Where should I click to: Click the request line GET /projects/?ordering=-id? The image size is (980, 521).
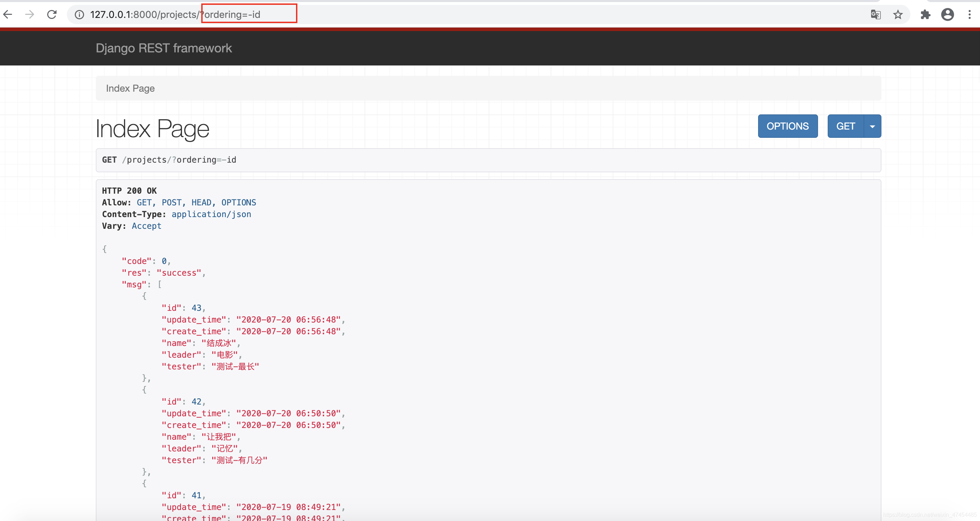tap(169, 160)
